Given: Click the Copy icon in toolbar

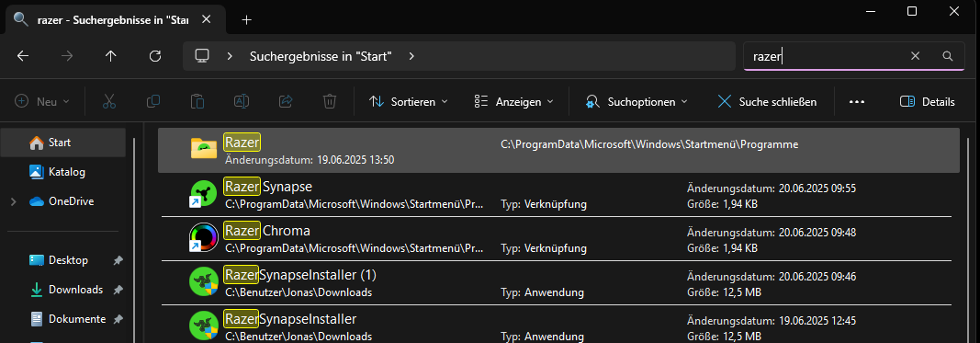Looking at the screenshot, I should point(153,101).
